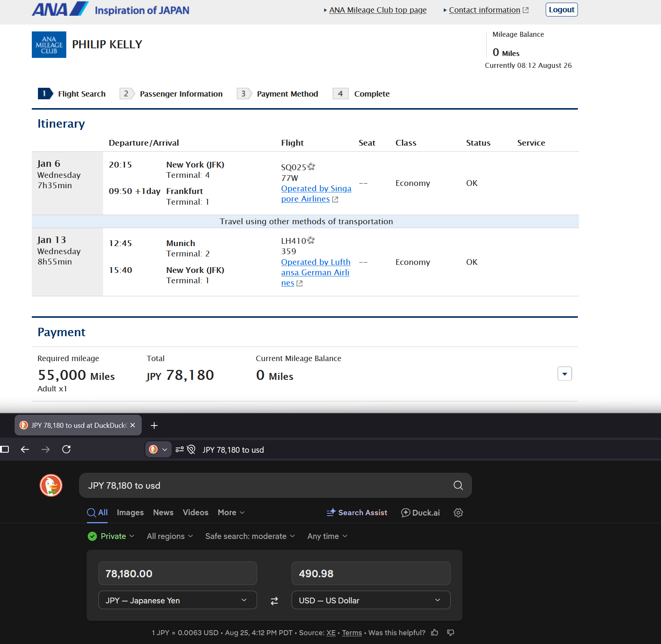Expand the Payment details dropdown arrow

click(x=564, y=374)
